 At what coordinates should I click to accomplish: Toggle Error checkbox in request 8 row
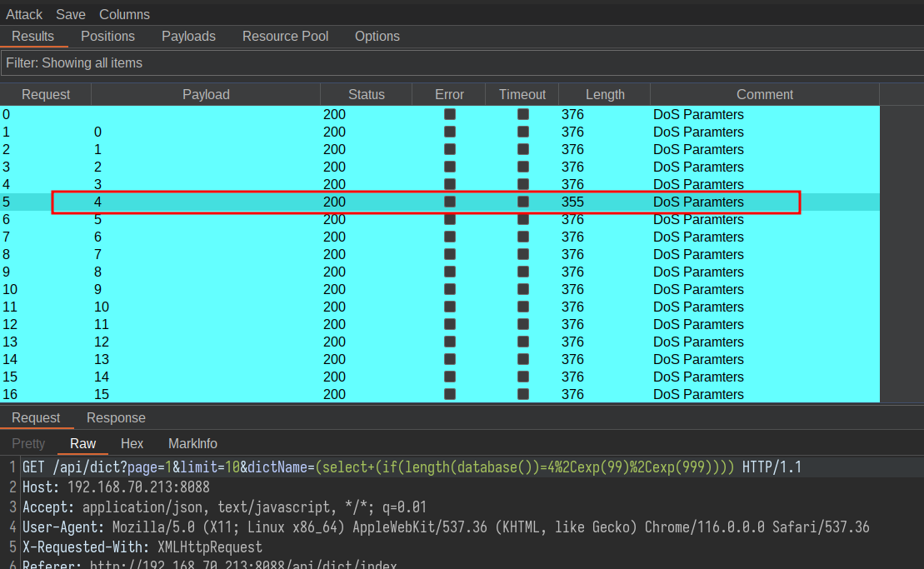450,254
